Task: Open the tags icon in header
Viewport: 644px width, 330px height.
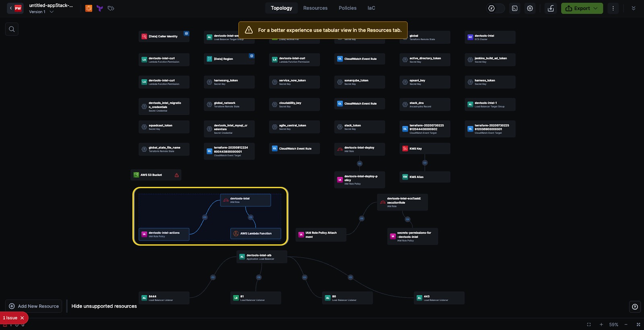Action: pyautogui.click(x=111, y=8)
